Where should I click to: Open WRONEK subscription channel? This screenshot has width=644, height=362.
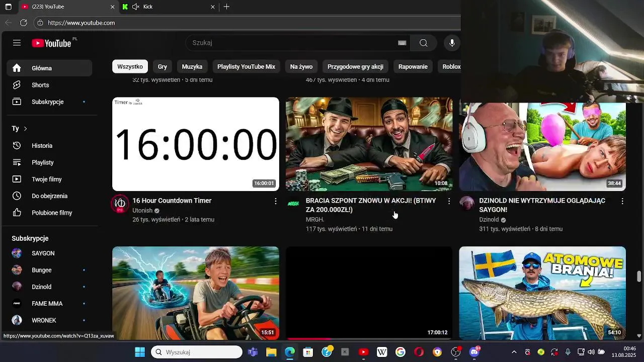point(49,320)
